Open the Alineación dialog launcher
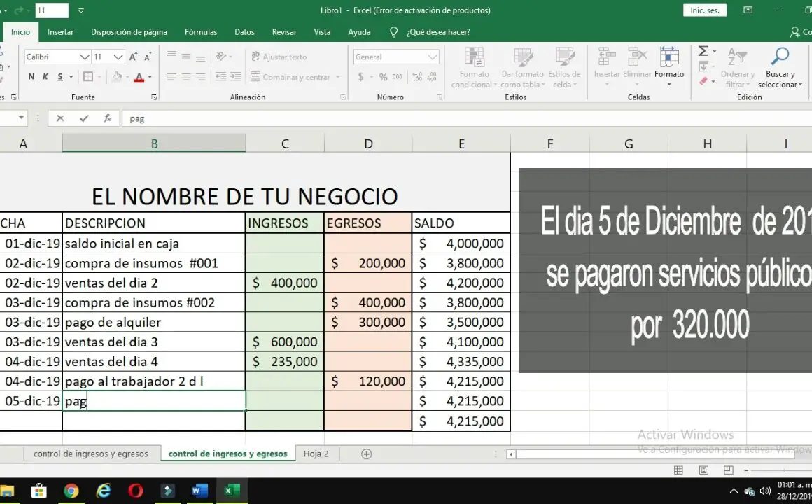812x504 pixels. (x=343, y=97)
